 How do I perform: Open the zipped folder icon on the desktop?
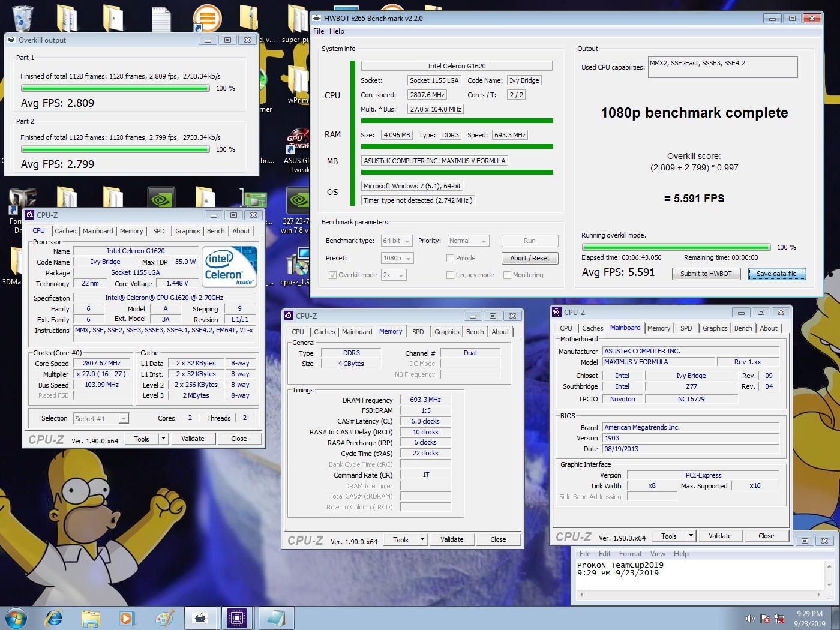[x=248, y=18]
